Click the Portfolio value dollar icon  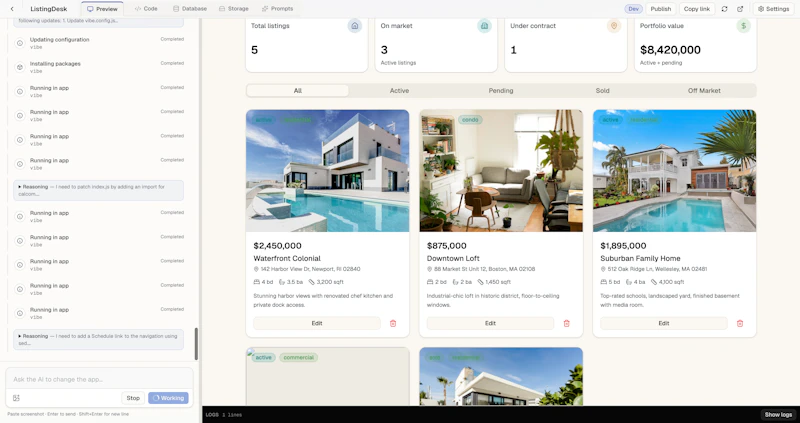[x=743, y=26]
